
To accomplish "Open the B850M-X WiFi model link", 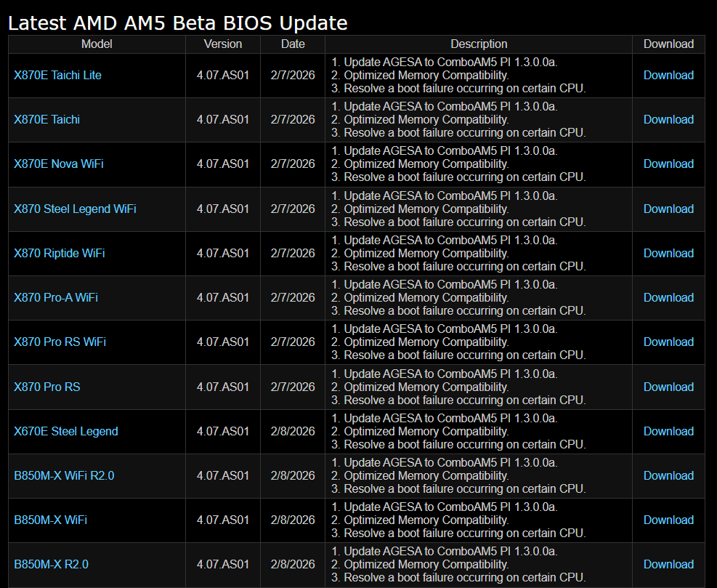I will 50,520.
